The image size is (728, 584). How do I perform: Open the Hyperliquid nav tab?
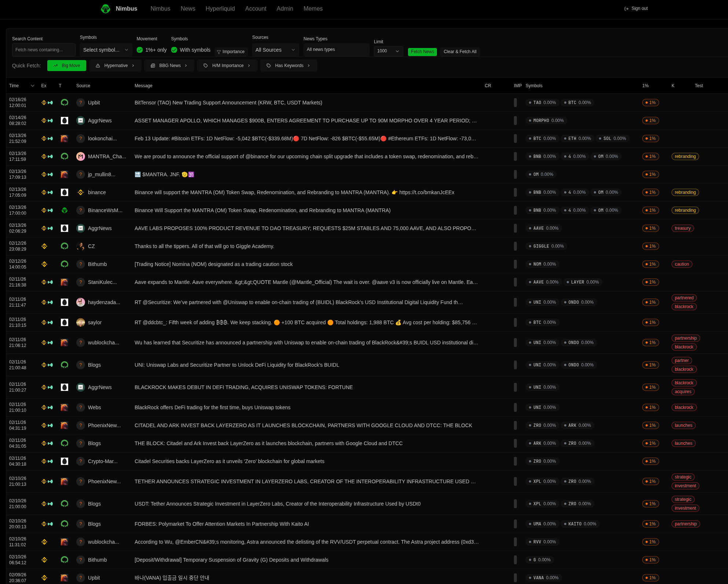(220, 9)
